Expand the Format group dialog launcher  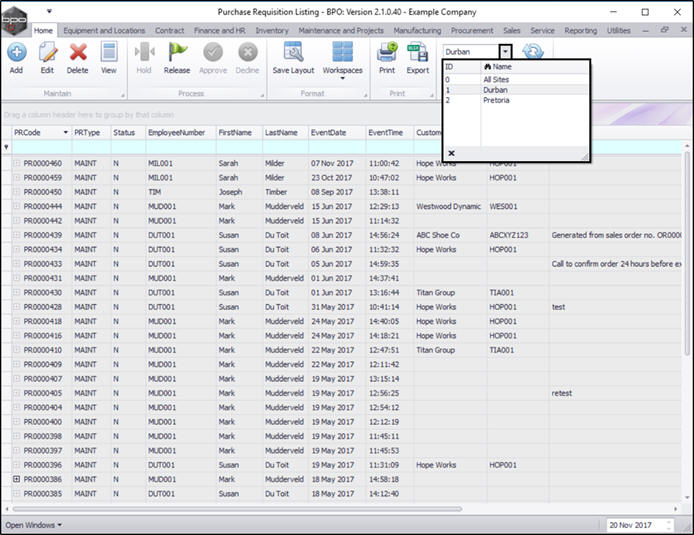[x=366, y=95]
